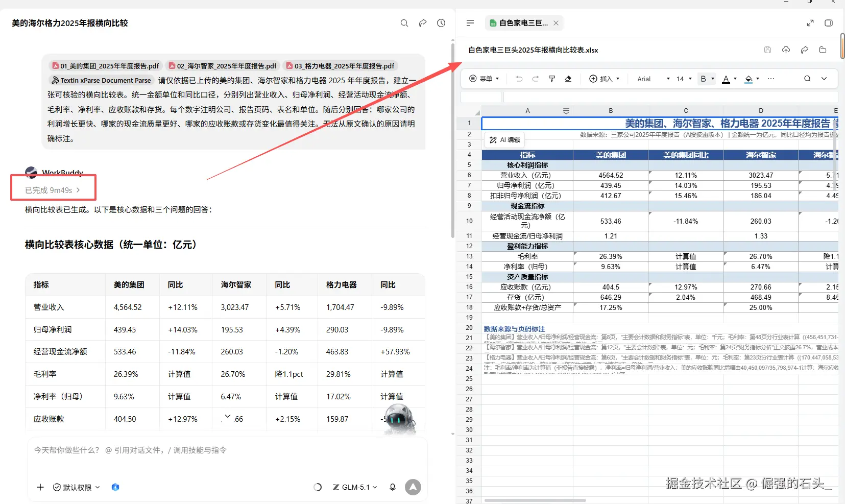Open the GLM-5.1 model selector
Viewport: 845px width, 504px height.
[x=355, y=487]
